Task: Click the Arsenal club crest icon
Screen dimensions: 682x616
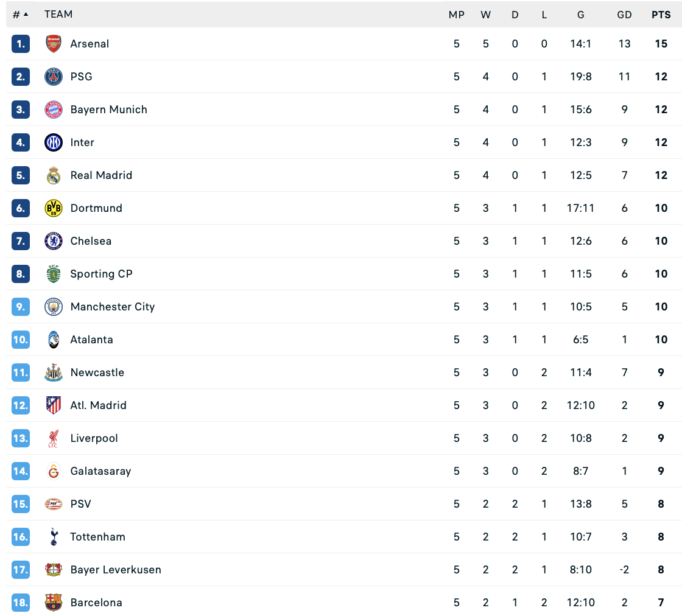Action: coord(54,44)
